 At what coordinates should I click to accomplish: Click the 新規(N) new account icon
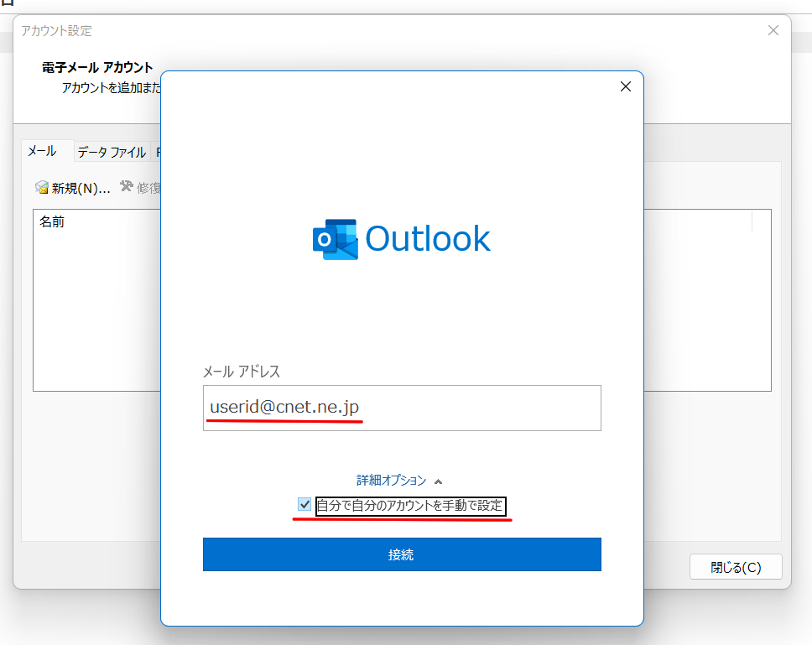[41, 187]
